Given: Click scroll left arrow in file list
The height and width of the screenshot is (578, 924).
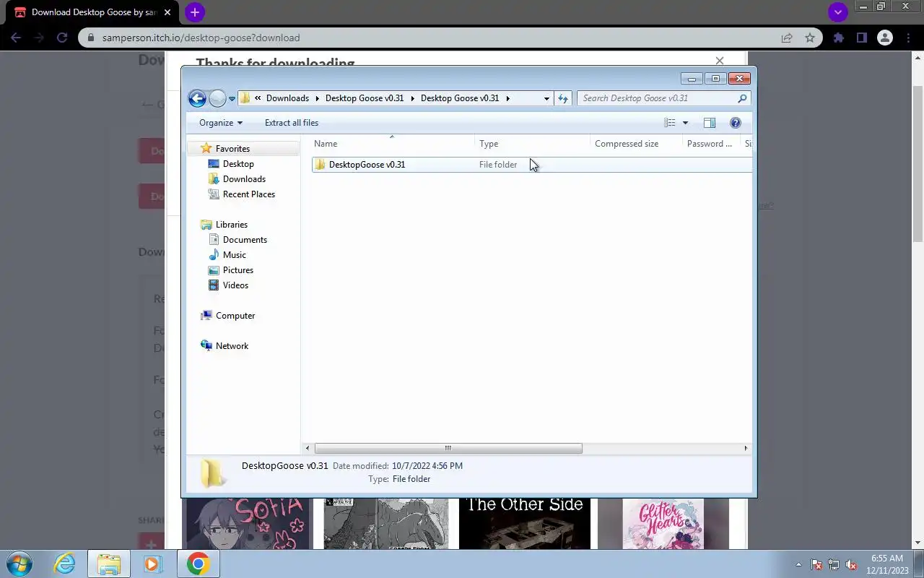Looking at the screenshot, I should tap(308, 449).
